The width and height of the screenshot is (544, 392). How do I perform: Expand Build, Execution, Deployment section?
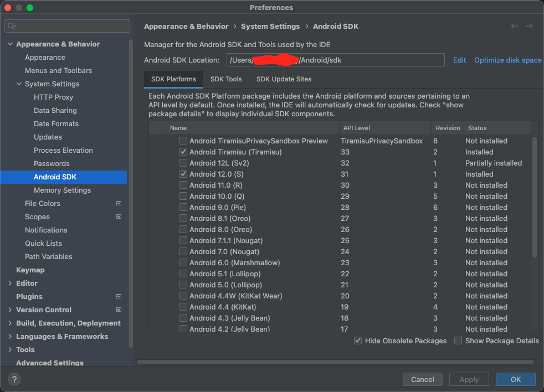click(x=10, y=323)
